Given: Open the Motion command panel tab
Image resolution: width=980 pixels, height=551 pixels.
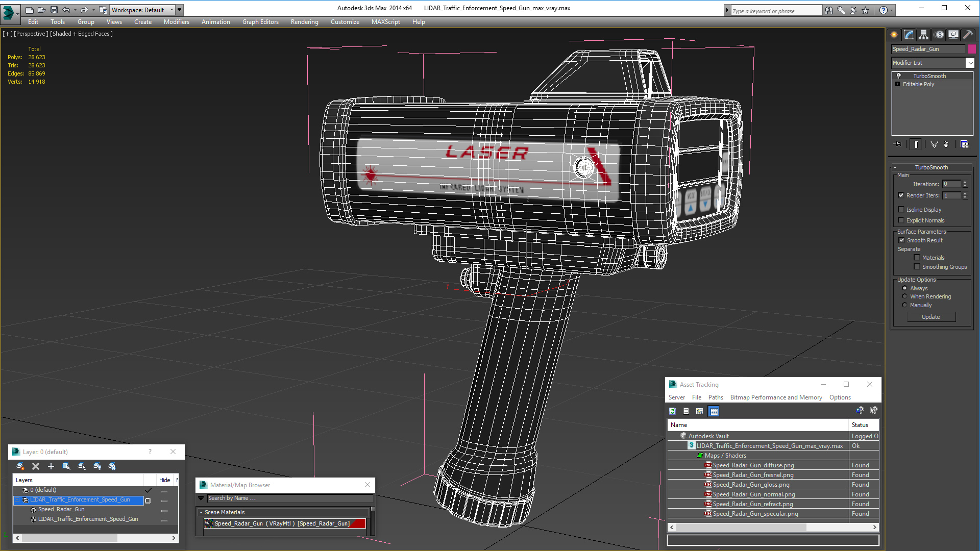Looking at the screenshot, I should point(939,35).
